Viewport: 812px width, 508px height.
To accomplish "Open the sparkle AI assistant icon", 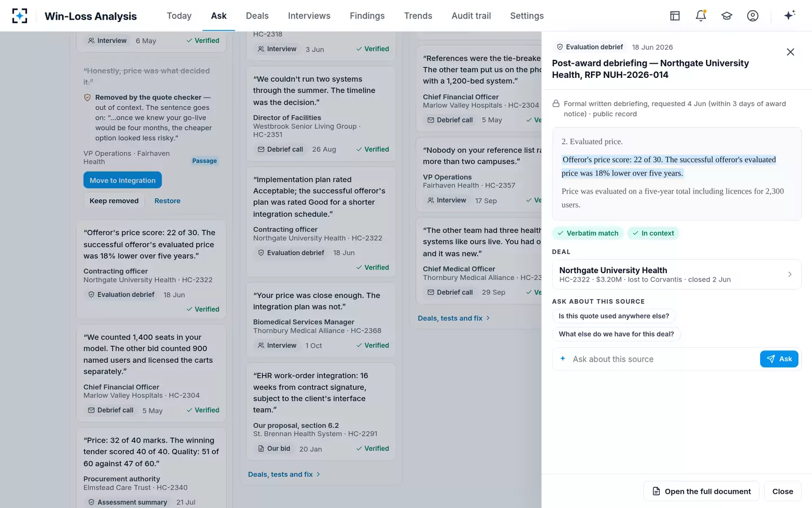I will [x=789, y=15].
